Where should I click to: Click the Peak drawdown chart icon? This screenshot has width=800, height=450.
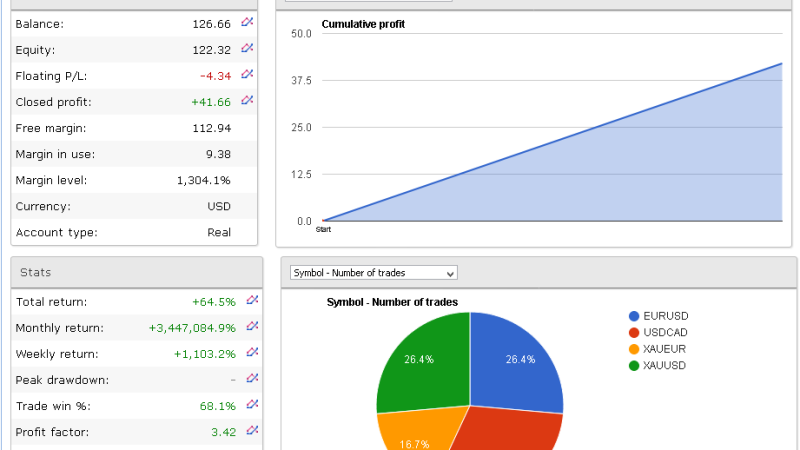[252, 378]
